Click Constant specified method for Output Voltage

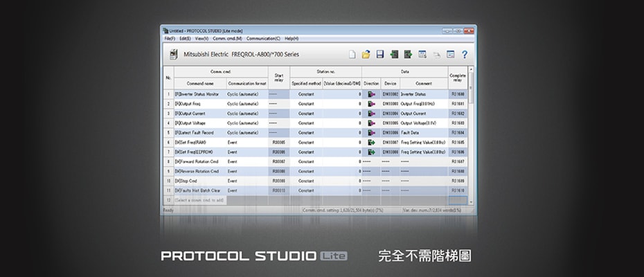pos(306,123)
